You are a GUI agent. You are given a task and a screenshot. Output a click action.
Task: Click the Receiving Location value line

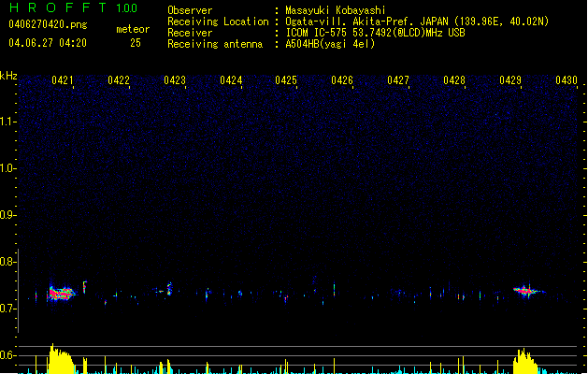(417, 22)
